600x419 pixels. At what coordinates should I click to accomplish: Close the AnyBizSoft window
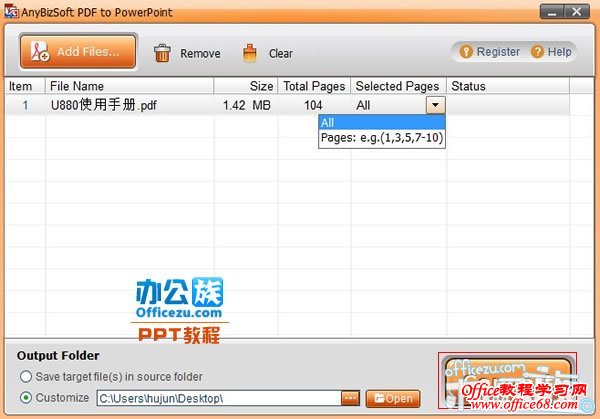[x=577, y=12]
